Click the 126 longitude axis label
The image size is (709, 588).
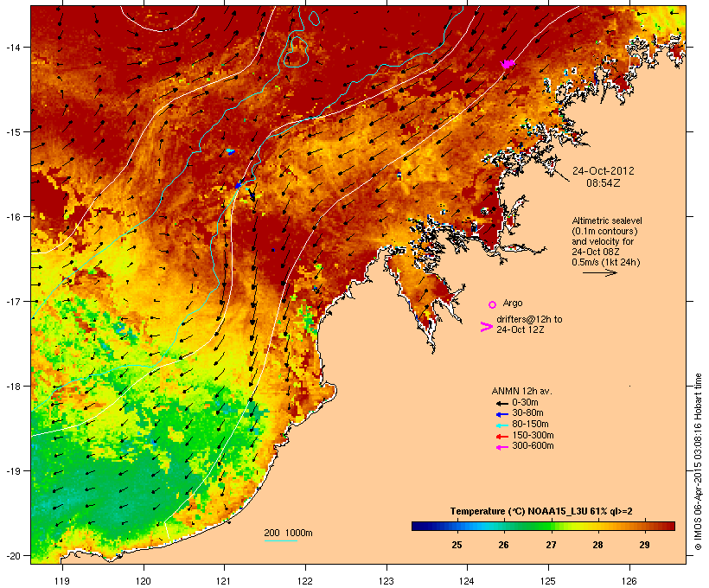point(629,581)
